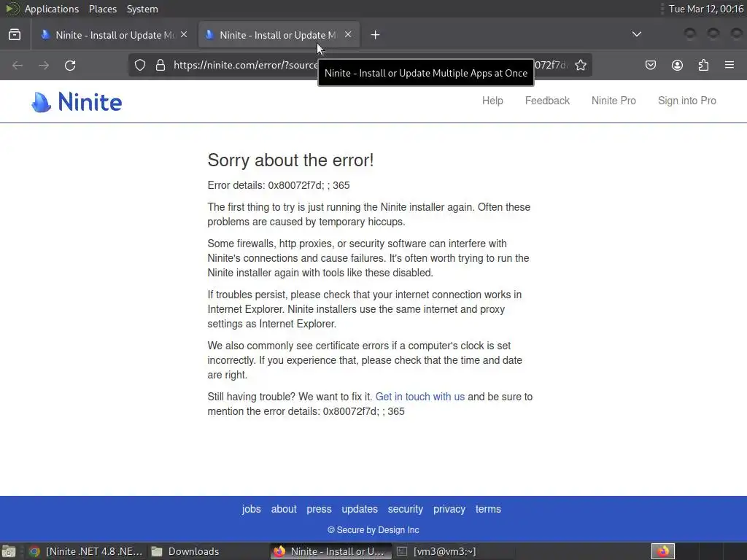Open the tracking protection shield icon
747x560 pixels.
coord(139,65)
